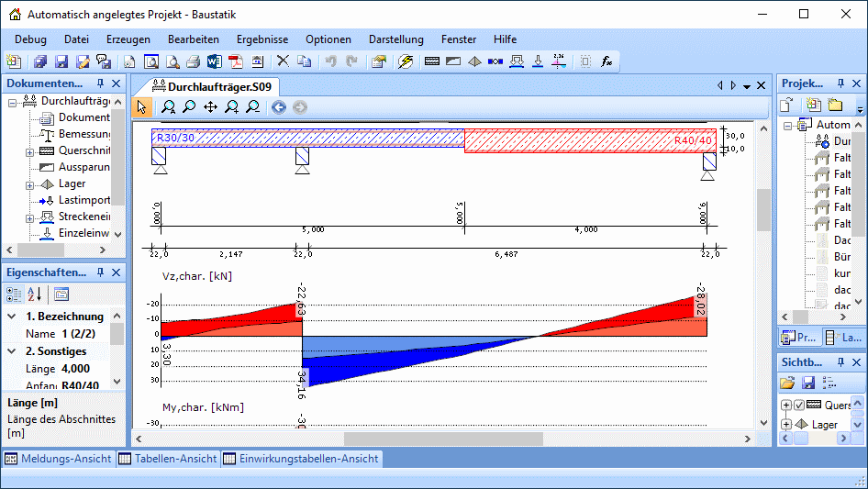Export to PDF using the red PDF icon
Viewport: 868px width, 489px height.
[x=237, y=61]
